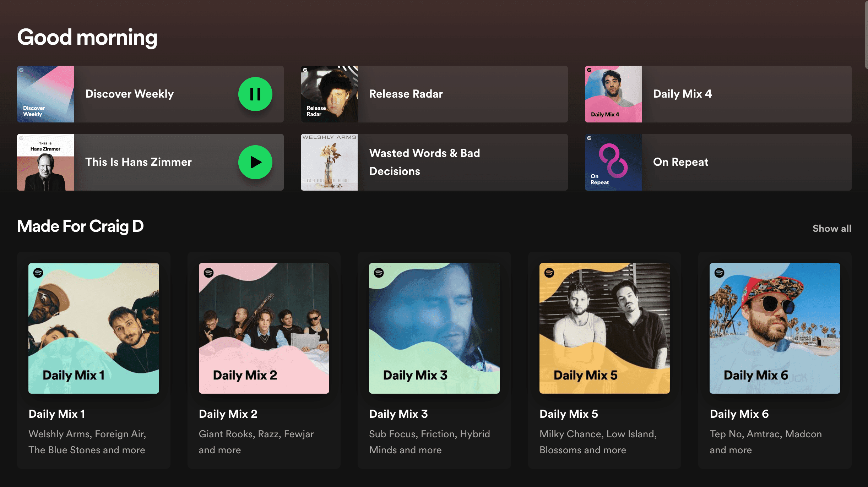The width and height of the screenshot is (868, 487).
Task: Open the Show all link for Made For Craig D
Action: click(832, 228)
